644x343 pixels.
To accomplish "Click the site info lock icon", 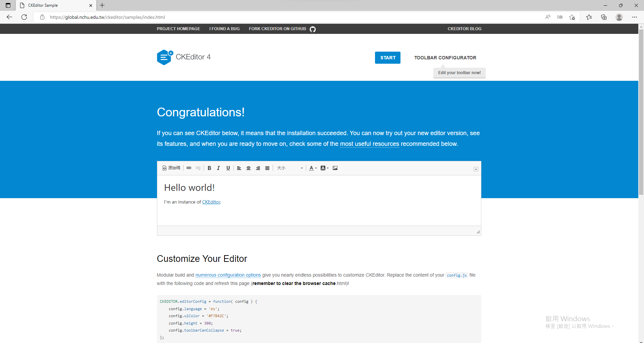I will [x=42, y=17].
